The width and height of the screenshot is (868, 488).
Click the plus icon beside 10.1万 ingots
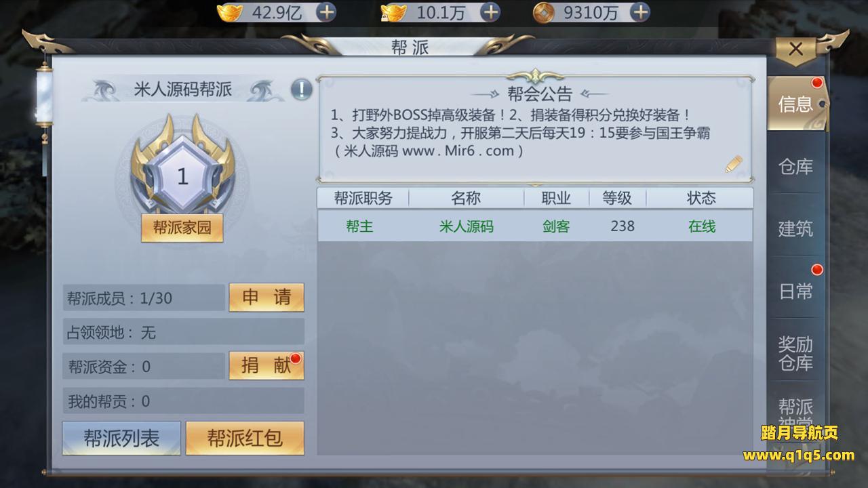pos(490,12)
